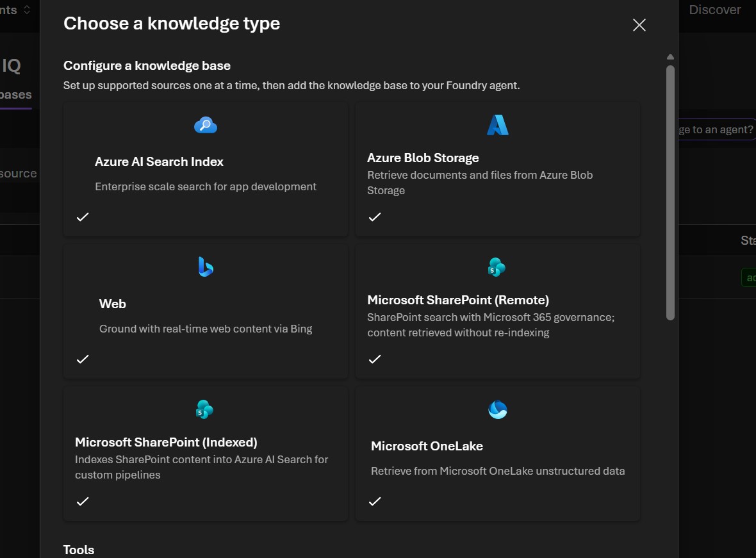
Task: Close the knowledge type dialog
Action: coord(639,25)
